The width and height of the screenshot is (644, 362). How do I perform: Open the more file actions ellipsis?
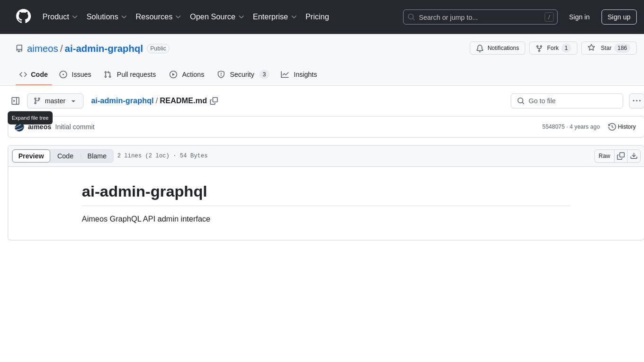coord(636,101)
